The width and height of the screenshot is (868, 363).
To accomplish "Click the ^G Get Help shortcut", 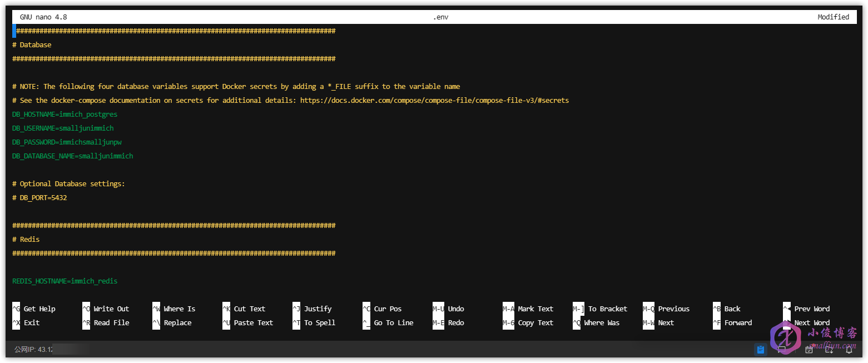I will point(34,309).
